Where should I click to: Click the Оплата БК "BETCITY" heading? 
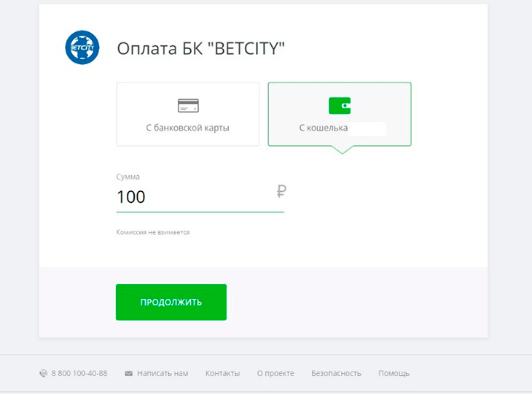coord(201,48)
